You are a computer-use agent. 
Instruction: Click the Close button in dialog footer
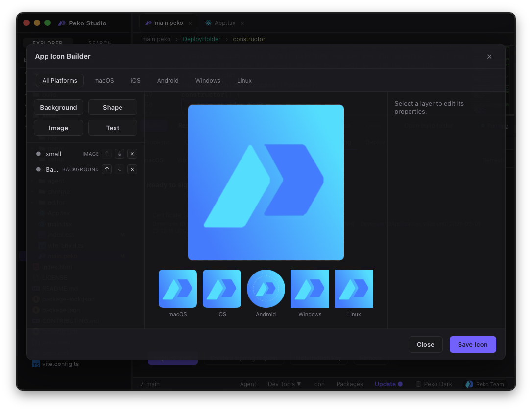[426, 344]
